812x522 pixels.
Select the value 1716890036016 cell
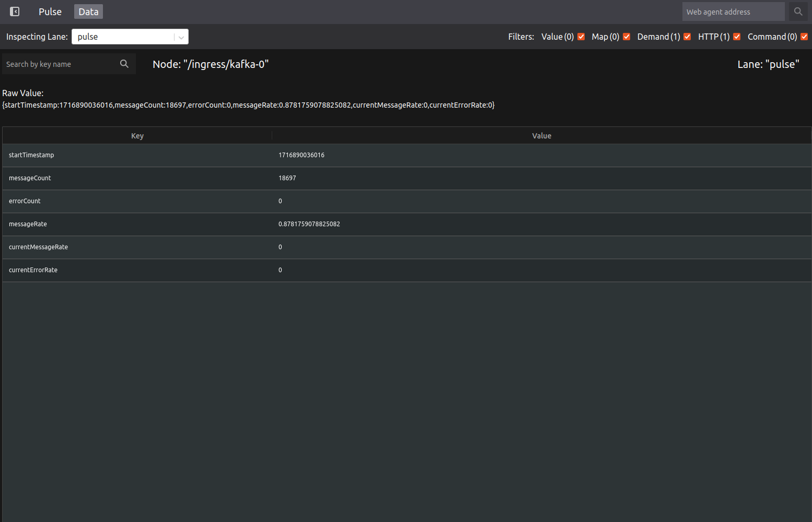pos(542,155)
